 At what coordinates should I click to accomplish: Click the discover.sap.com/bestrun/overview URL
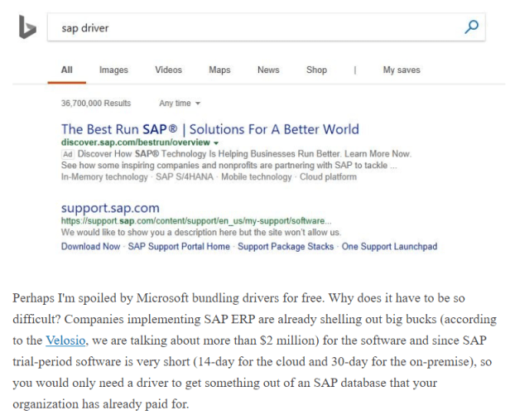(135, 142)
